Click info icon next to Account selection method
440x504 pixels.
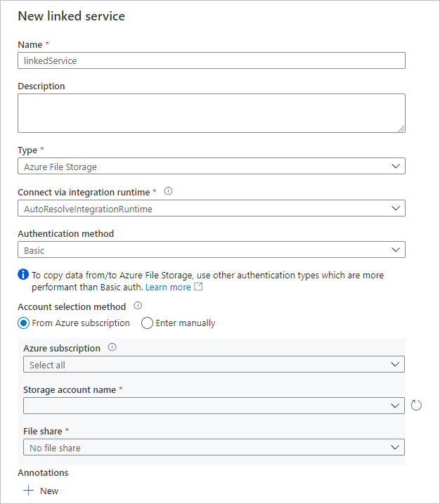[138, 306]
